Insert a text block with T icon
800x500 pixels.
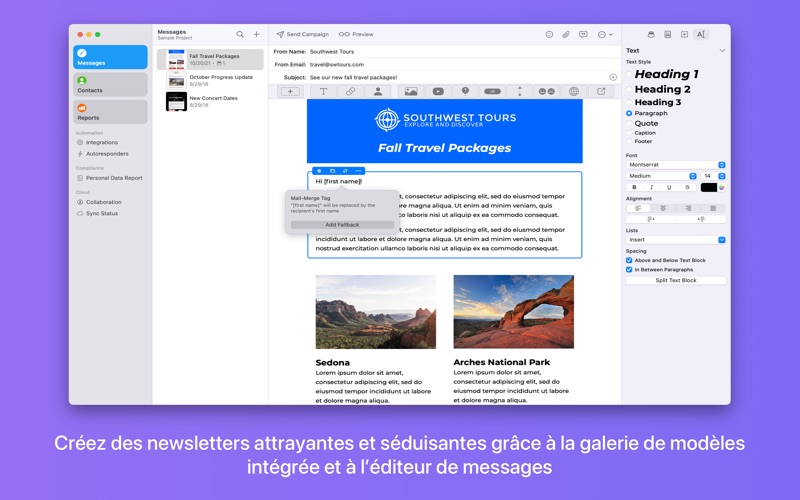(x=323, y=91)
